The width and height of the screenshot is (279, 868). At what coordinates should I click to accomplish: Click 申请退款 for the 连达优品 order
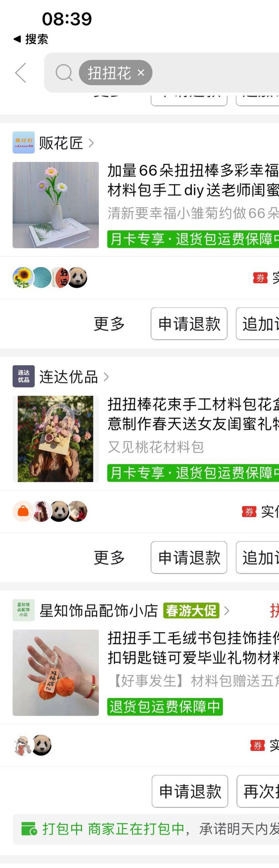click(x=189, y=557)
